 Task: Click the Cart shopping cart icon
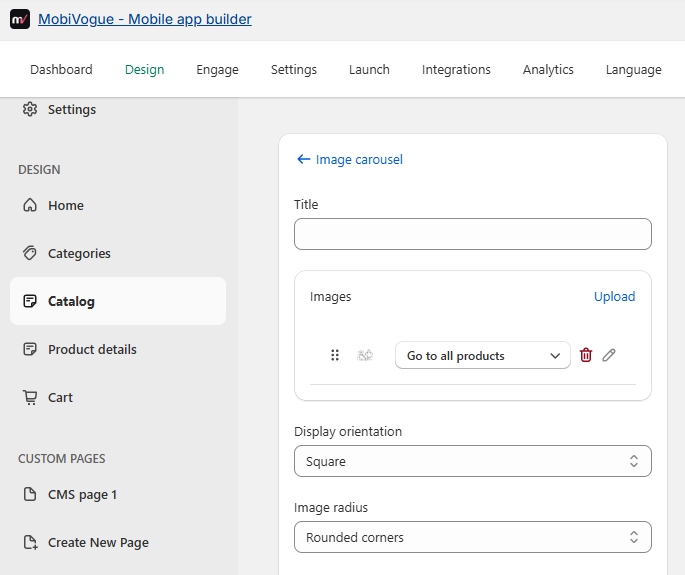(x=30, y=397)
